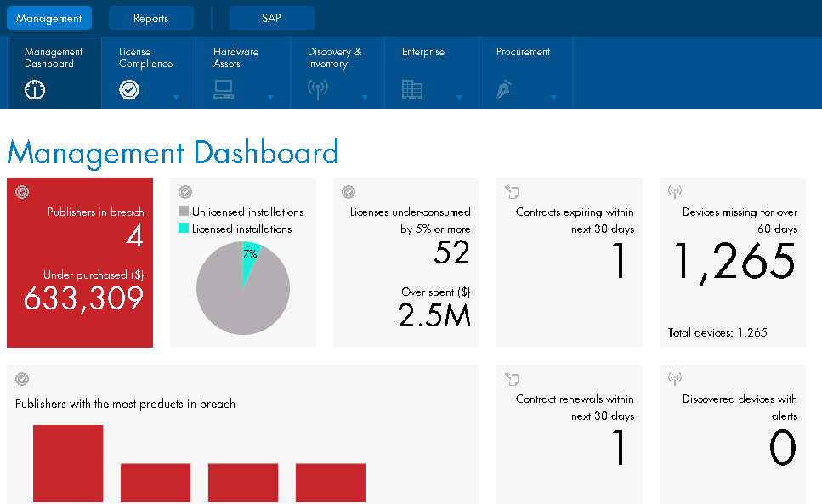
Task: Open the SAP tab
Action: [271, 18]
